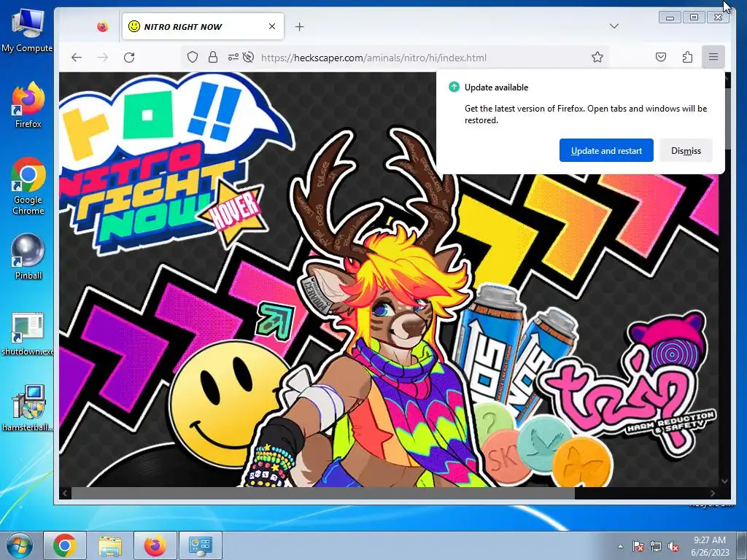This screenshot has width=747, height=560.
Task: Open the clock showing 9:27 AM
Action: [710, 545]
